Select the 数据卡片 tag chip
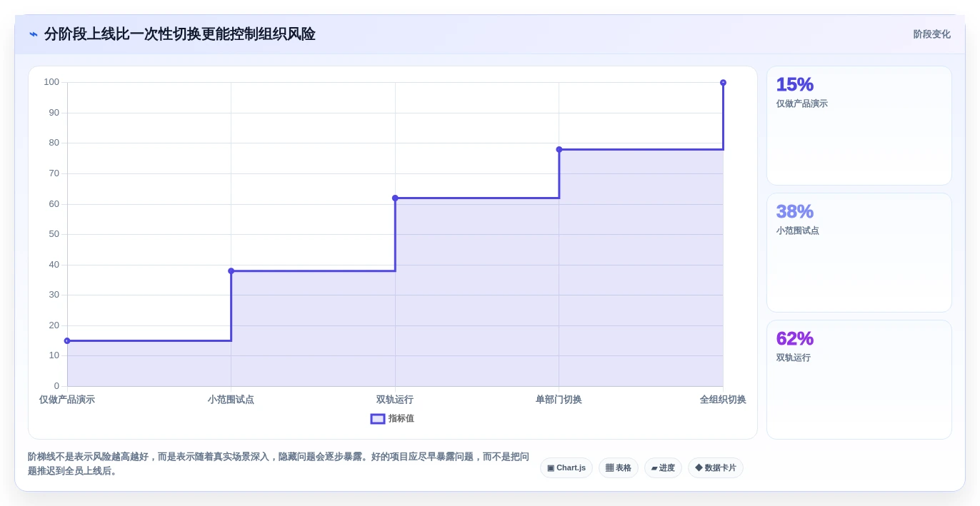This screenshot has width=980, height=506. pos(716,468)
